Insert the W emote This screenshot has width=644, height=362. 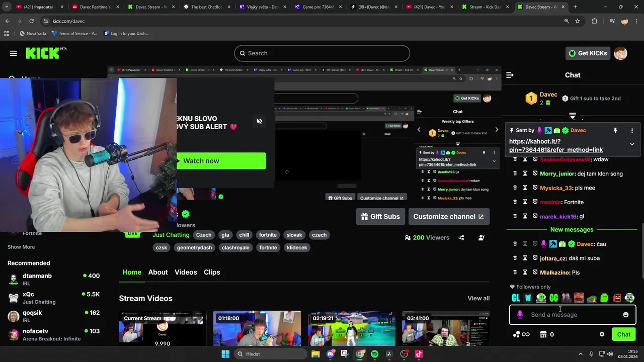click(528, 298)
